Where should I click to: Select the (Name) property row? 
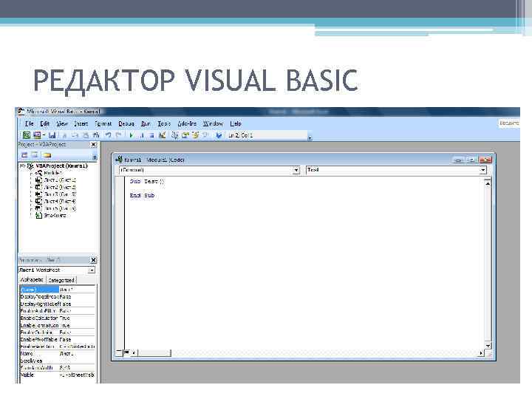[x=58, y=290]
